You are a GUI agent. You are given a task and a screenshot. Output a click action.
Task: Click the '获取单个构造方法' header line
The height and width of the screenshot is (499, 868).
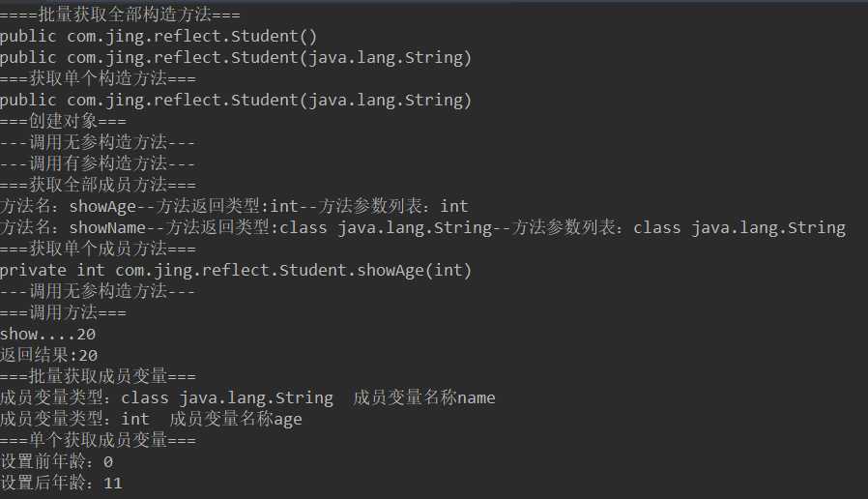(x=98, y=78)
